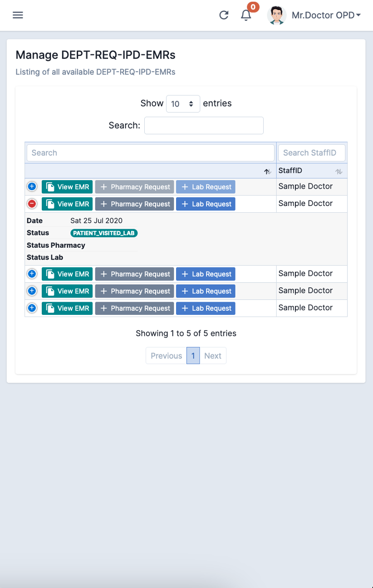Viewport: 373px width, 588px height.
Task: Sort by the StaffID column arrows
Action: (x=339, y=171)
